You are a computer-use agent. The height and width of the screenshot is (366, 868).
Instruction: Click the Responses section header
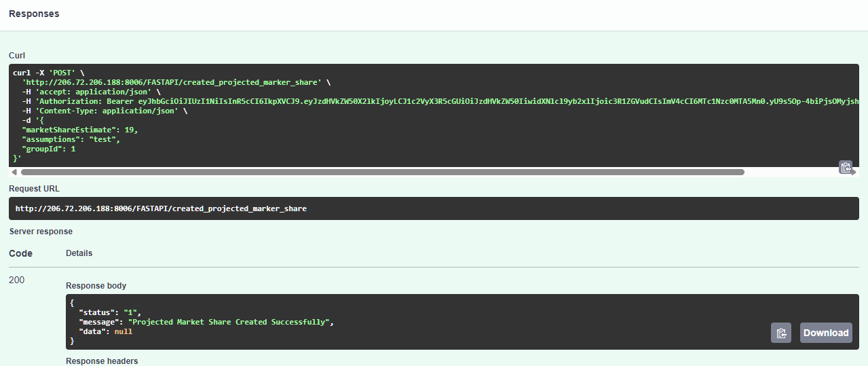[x=34, y=14]
